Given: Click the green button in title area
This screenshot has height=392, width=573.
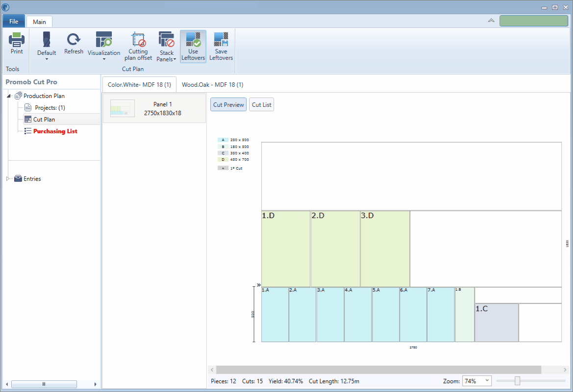Looking at the screenshot, I should coord(533,21).
